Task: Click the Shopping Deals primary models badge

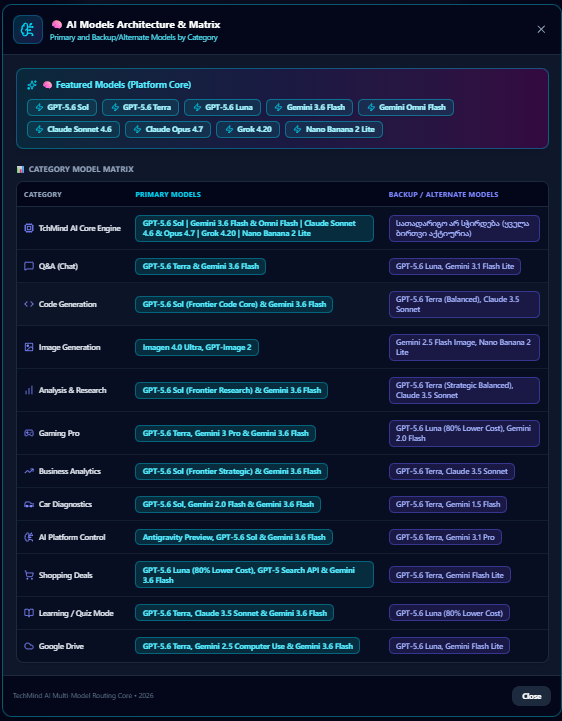Action: coord(254,575)
